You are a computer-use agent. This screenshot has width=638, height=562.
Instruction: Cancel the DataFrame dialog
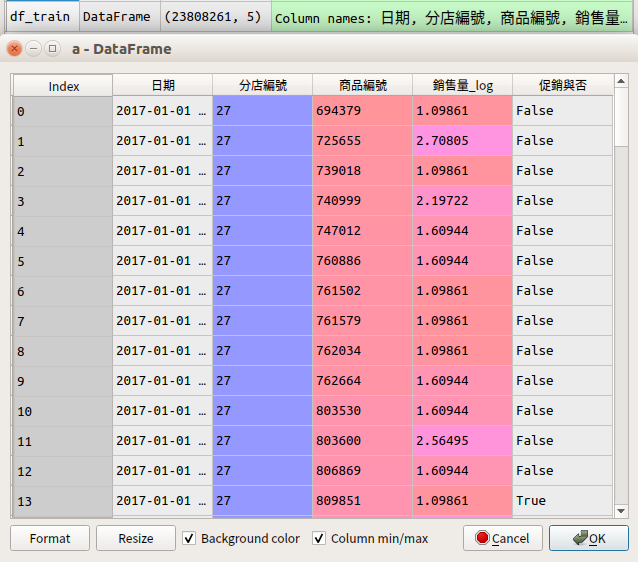click(x=503, y=538)
